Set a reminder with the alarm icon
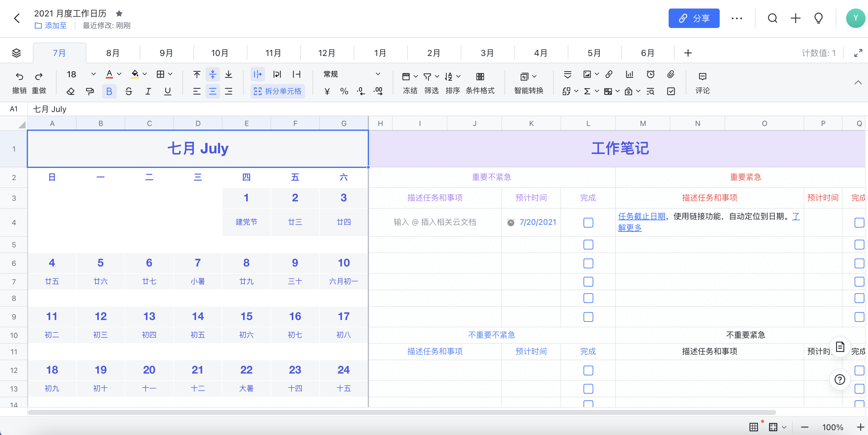This screenshot has height=435, width=868. click(650, 74)
